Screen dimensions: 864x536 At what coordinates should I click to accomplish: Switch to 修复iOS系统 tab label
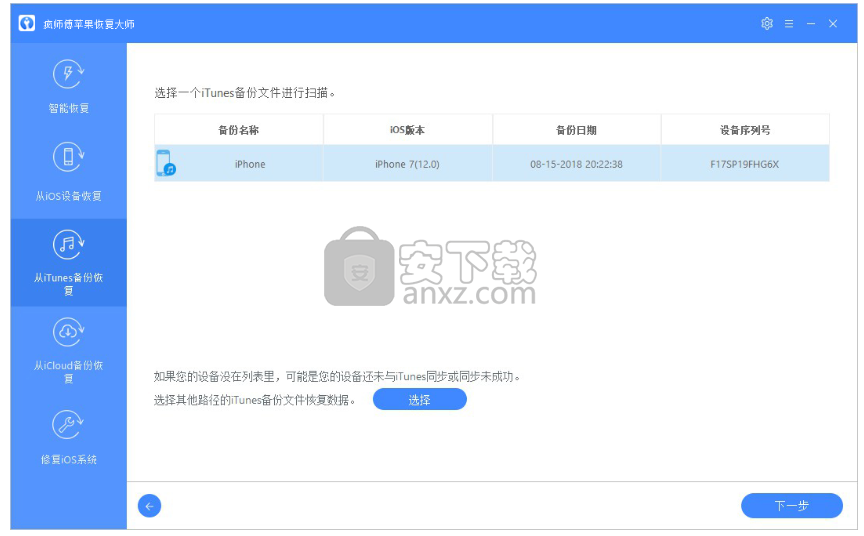(68, 459)
